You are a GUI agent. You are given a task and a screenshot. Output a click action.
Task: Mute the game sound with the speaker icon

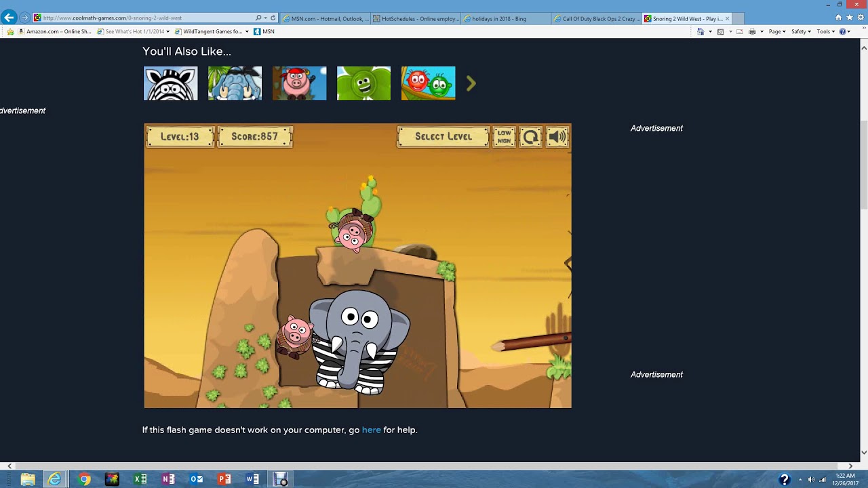coord(557,137)
